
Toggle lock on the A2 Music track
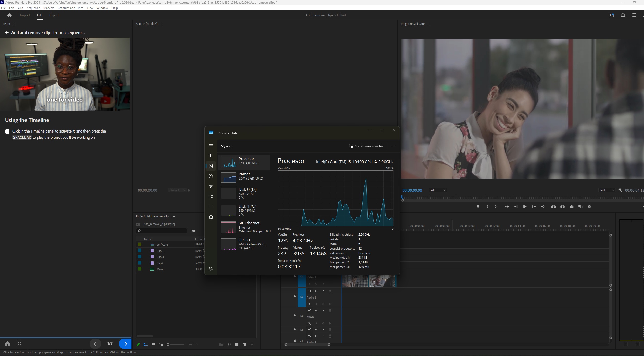(295, 316)
